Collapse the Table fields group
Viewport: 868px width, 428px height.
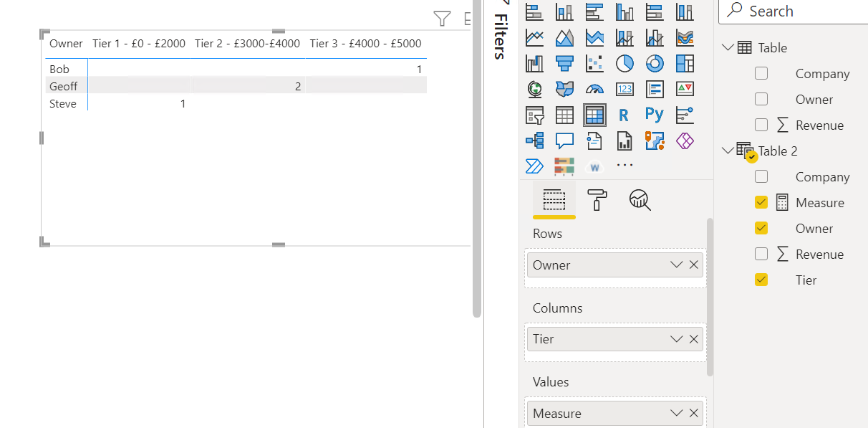pyautogui.click(x=728, y=47)
